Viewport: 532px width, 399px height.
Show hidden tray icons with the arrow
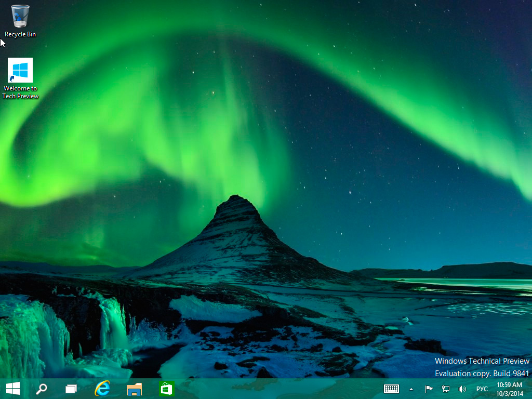click(411, 389)
